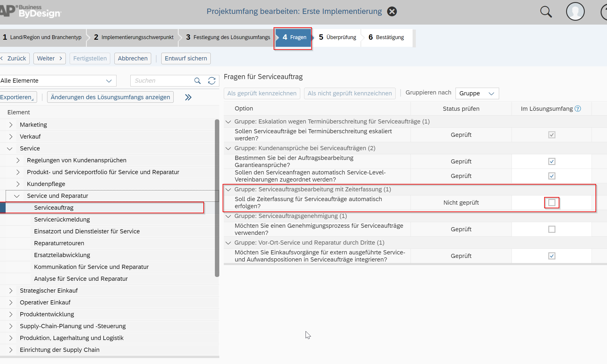The height and width of the screenshot is (364, 607).
Task: Uncheck Garantieansprüche question checkbox
Action: (552, 161)
